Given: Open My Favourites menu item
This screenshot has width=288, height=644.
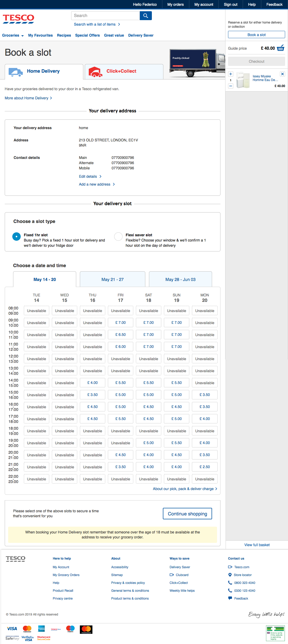Looking at the screenshot, I should 40,35.
